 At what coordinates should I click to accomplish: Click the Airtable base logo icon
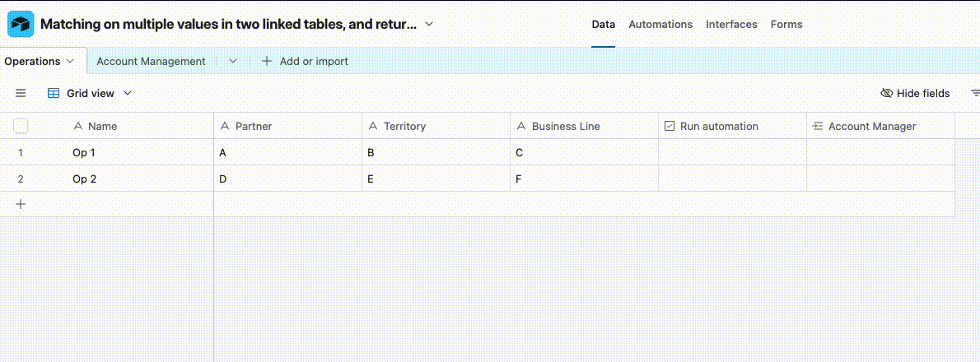tap(21, 25)
